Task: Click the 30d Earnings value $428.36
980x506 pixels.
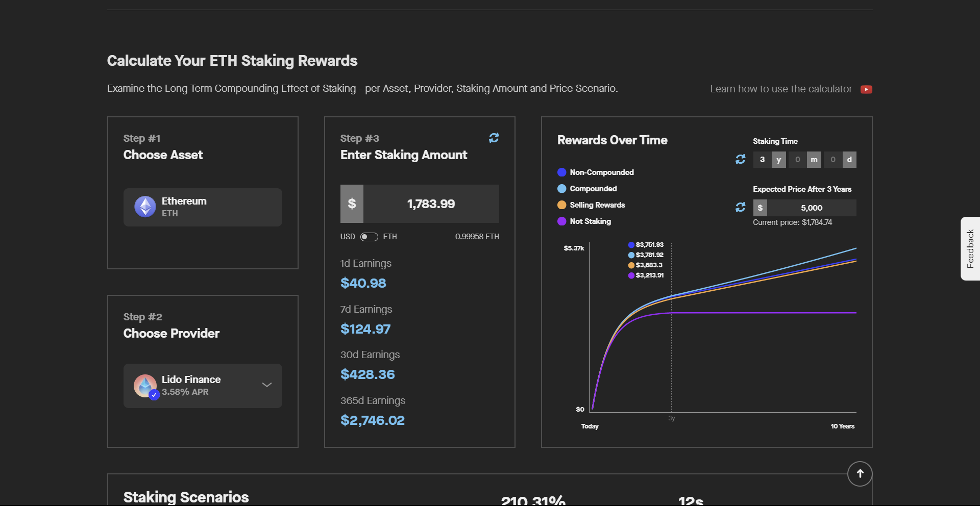Action: (x=367, y=374)
